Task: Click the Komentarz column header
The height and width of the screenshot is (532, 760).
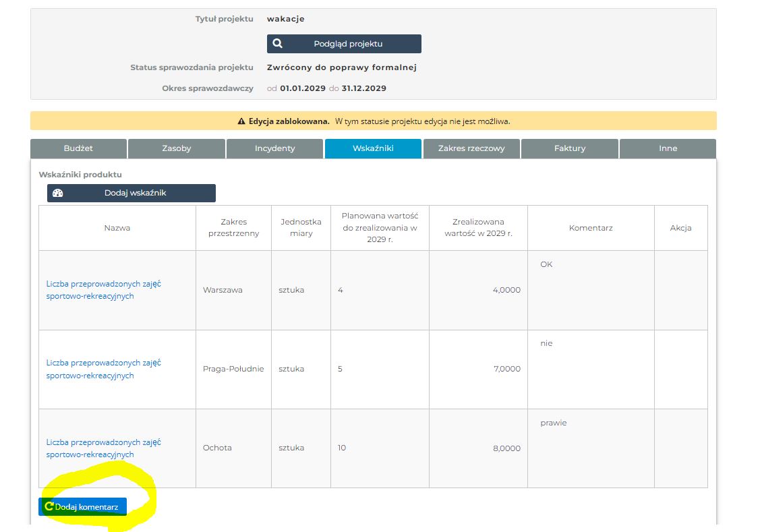Action: 591,228
